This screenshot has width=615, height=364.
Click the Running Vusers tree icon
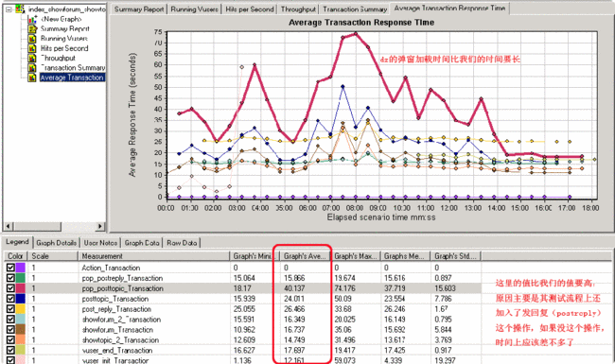32,39
